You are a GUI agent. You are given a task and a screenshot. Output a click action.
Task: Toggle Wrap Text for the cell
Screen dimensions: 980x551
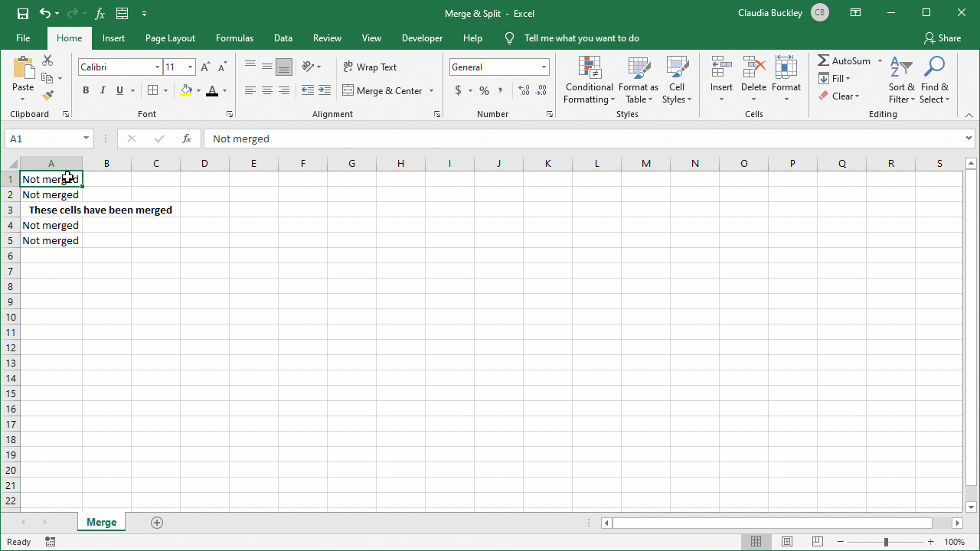(371, 67)
